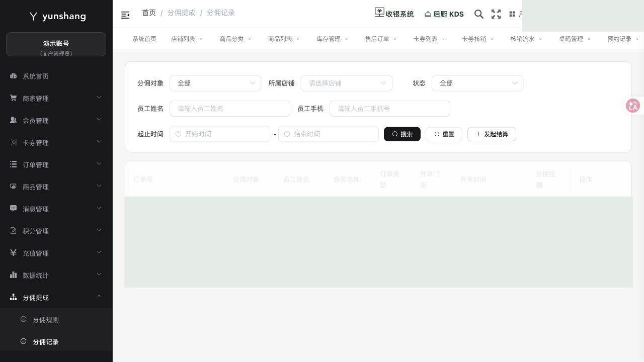
Task: Open the 所属店铺 store dropdown
Action: point(346,83)
